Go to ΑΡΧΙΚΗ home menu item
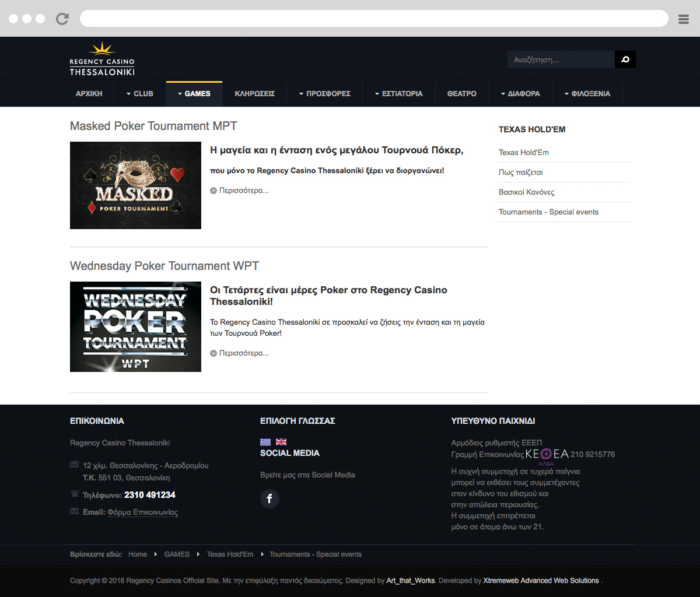The height and width of the screenshot is (597, 700). [x=89, y=94]
